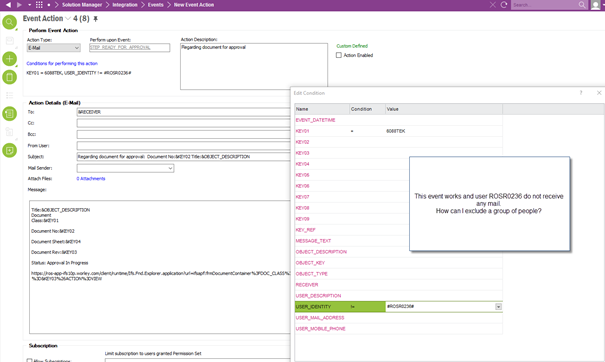
Task: Select the MESSAGE_TEXT row
Action: pyautogui.click(x=352, y=241)
